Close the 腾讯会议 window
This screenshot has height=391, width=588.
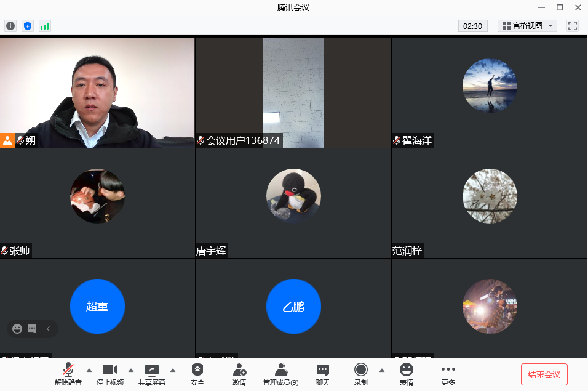pos(578,7)
